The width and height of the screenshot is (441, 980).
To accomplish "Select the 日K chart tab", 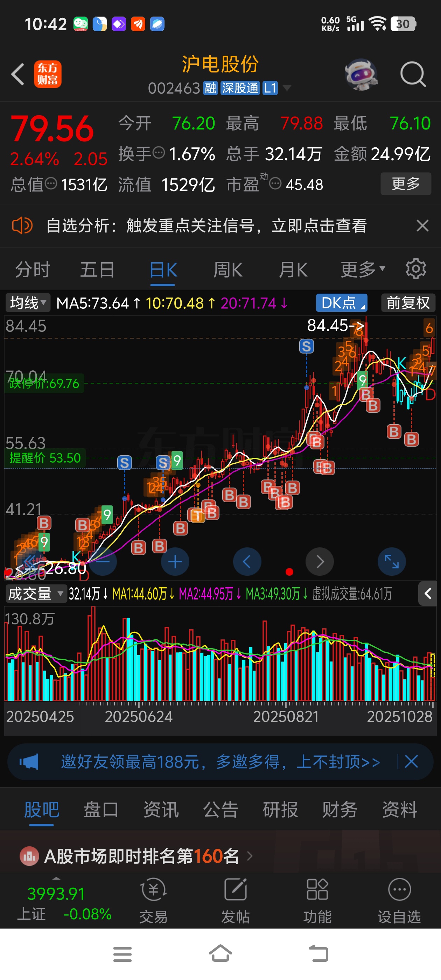I will coord(163,270).
